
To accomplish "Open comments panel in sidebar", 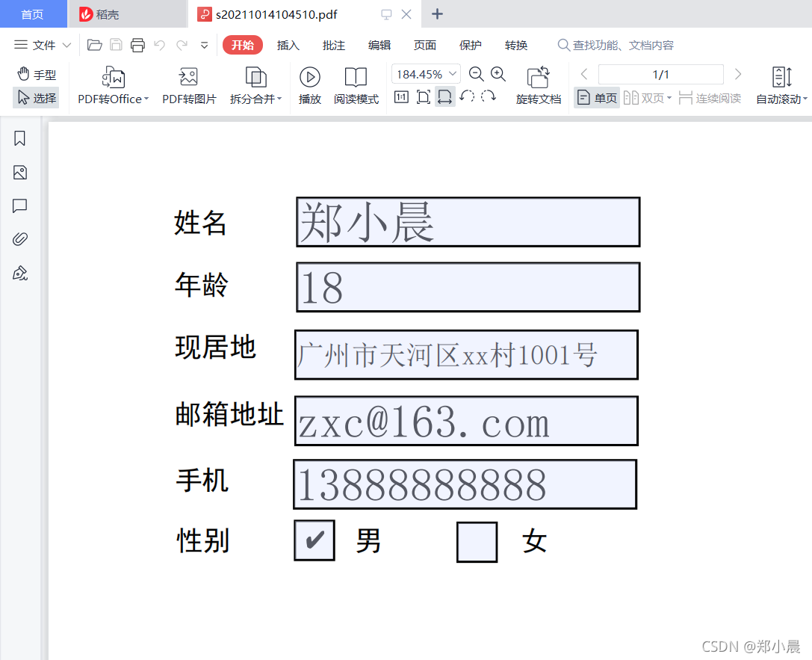I will point(19,206).
